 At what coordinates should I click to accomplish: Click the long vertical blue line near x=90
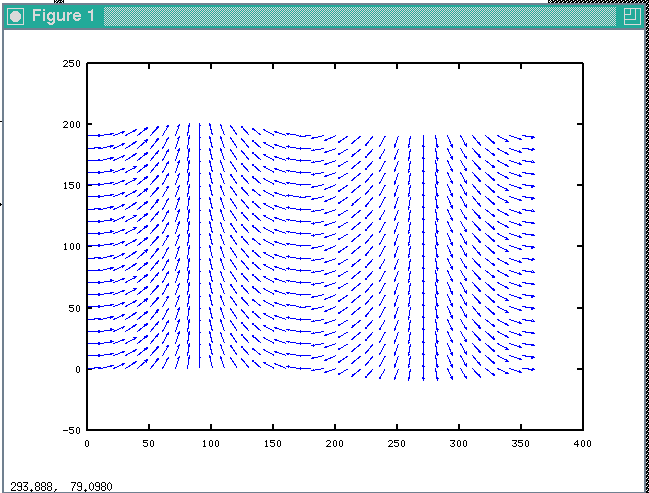coord(200,245)
